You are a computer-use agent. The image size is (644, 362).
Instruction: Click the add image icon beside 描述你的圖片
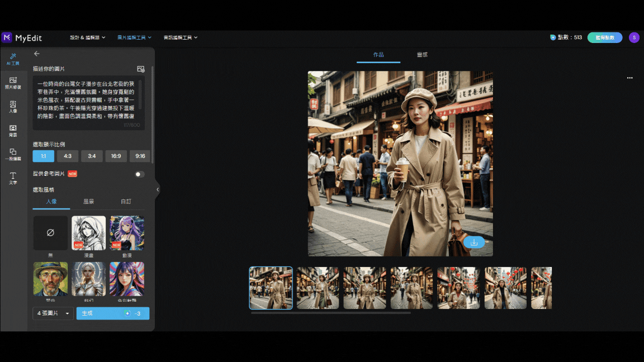click(x=141, y=69)
